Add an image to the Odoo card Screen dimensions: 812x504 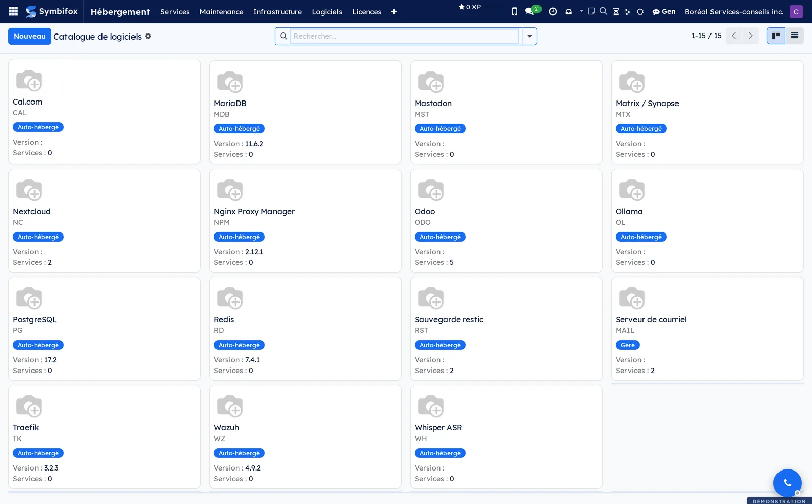(431, 190)
